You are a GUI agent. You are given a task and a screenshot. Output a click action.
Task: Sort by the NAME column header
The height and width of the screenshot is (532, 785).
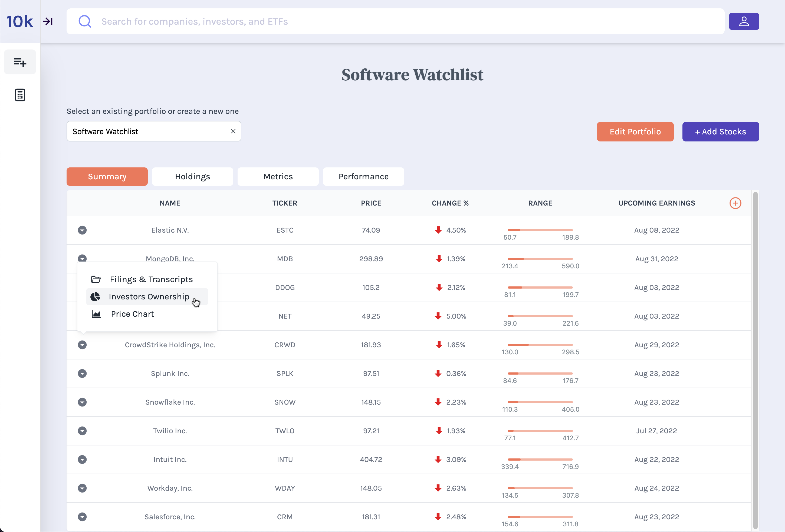point(170,203)
